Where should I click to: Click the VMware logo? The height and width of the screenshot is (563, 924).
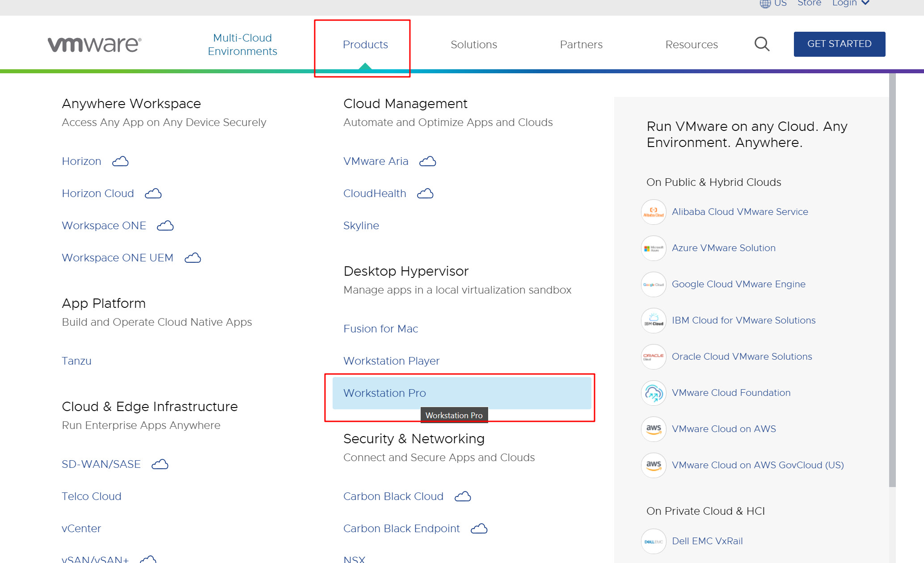[95, 44]
